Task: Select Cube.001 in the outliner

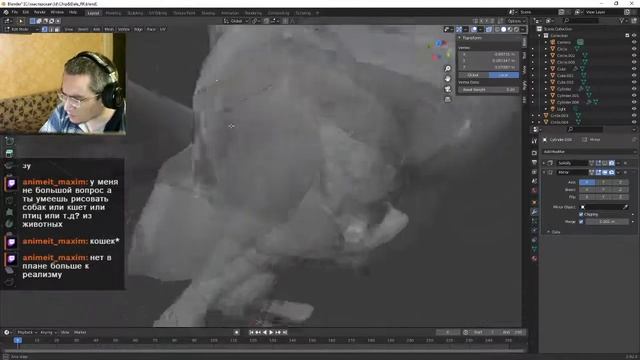Action: pos(565,76)
